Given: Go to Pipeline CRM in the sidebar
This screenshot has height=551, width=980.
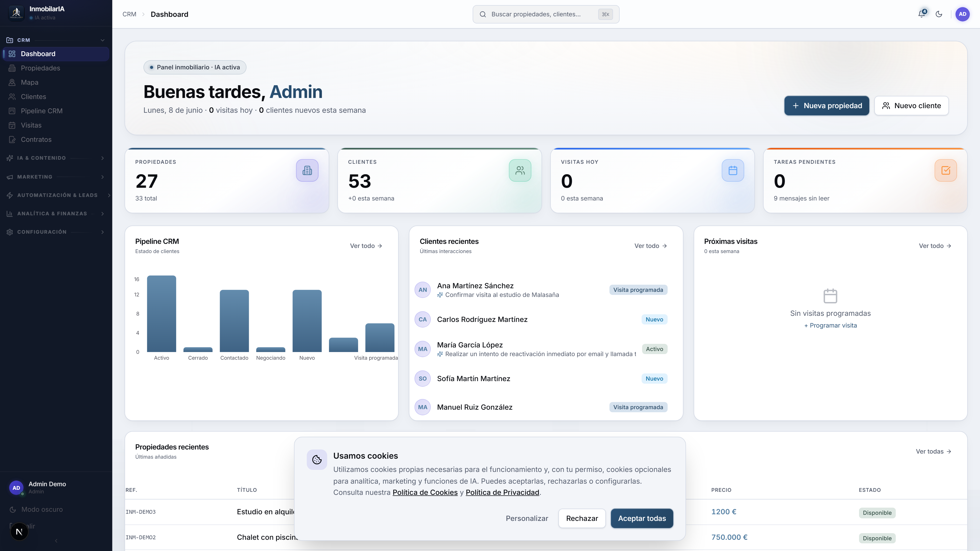Looking at the screenshot, I should tap(56, 111).
